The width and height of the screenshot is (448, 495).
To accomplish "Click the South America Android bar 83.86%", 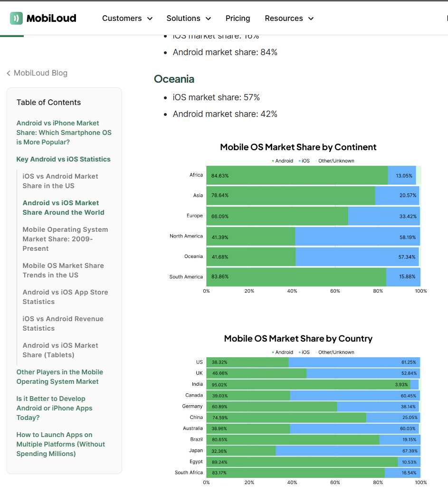I will coord(296,277).
